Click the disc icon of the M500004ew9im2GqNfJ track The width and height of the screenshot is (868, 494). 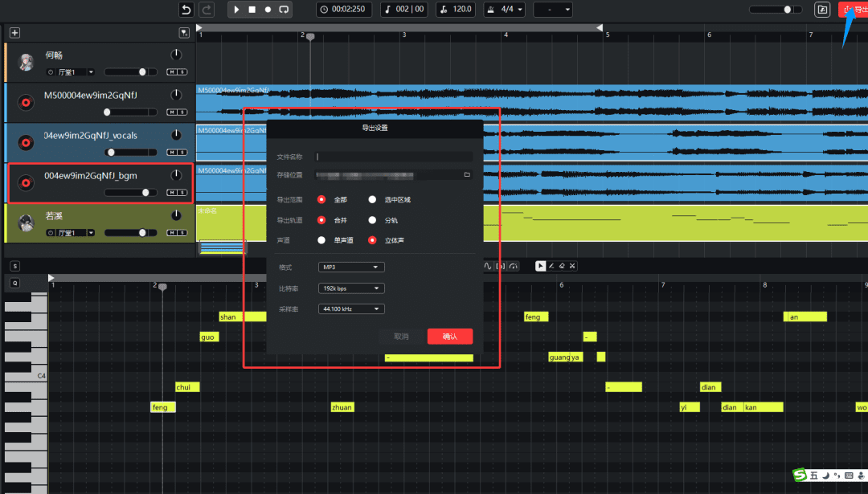coord(26,102)
